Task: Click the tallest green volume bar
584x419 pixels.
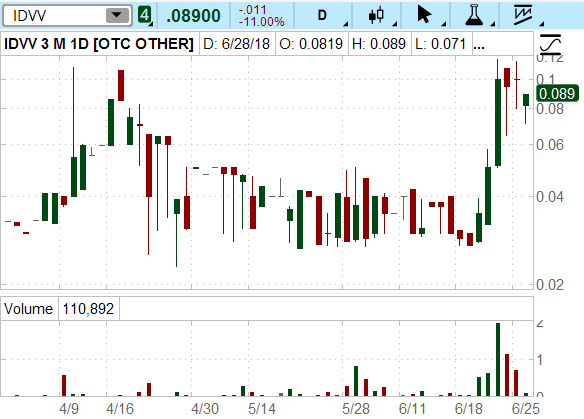Action: (x=498, y=359)
